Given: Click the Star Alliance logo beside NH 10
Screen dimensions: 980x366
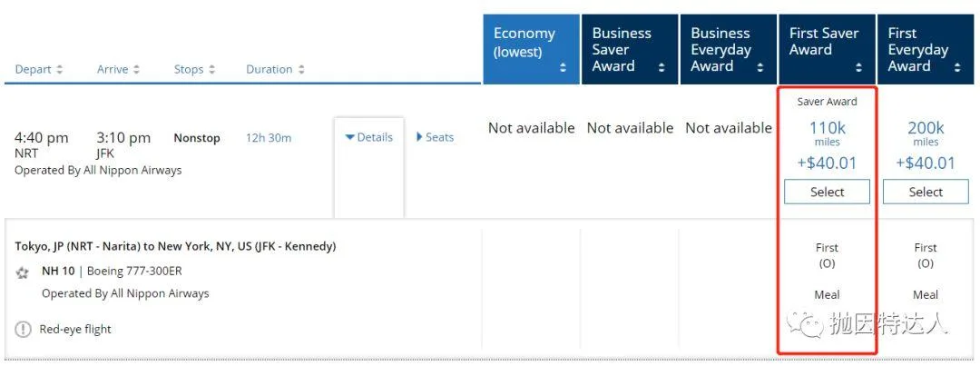Looking at the screenshot, I should click(23, 272).
